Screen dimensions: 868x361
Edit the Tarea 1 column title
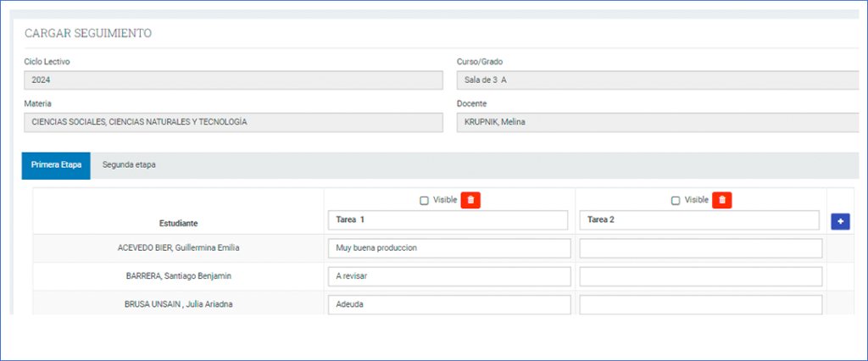pos(448,220)
